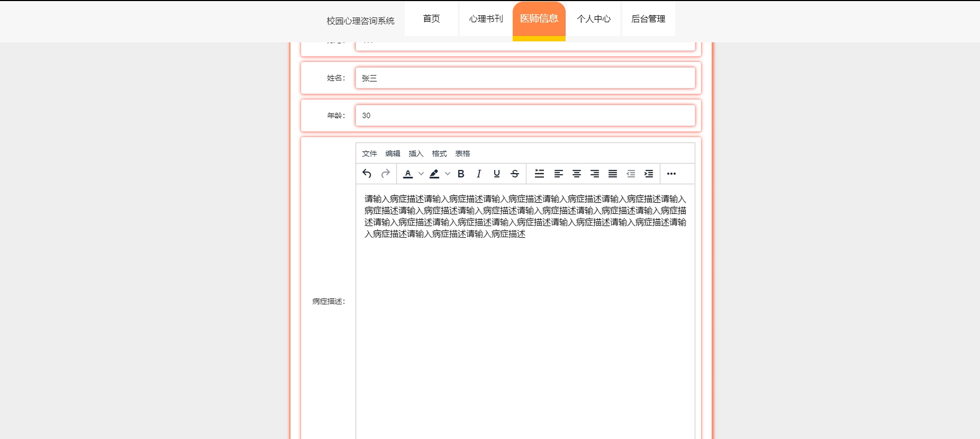Apply background highlight color icon

coord(434,173)
